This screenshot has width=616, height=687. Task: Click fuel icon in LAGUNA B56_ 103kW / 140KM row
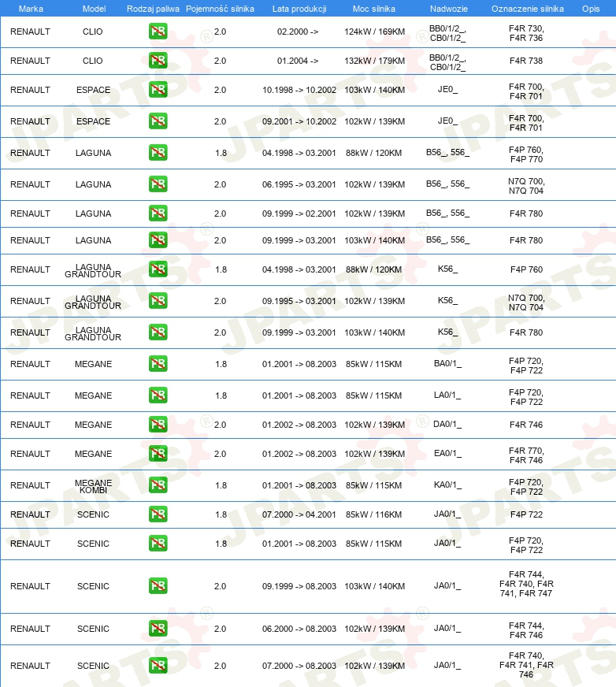[x=158, y=240]
